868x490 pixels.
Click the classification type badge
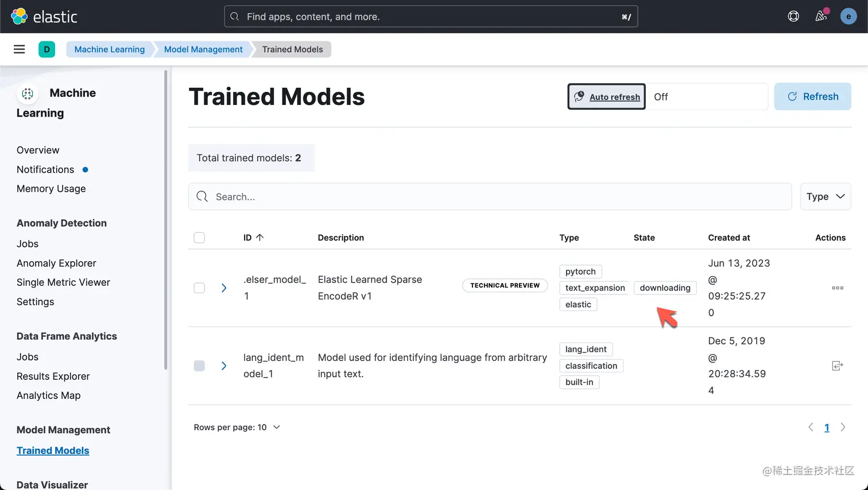[x=591, y=366]
